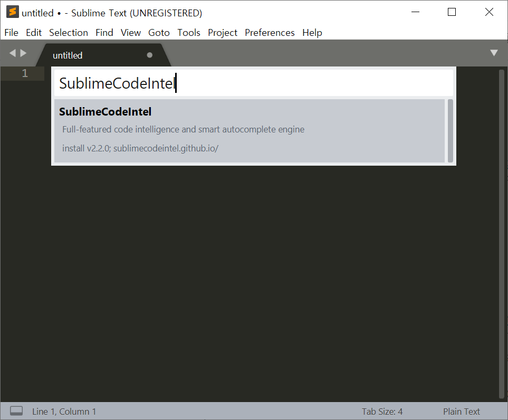The width and height of the screenshot is (508, 420).
Task: Click the package list scrollbar
Action: [x=451, y=131]
